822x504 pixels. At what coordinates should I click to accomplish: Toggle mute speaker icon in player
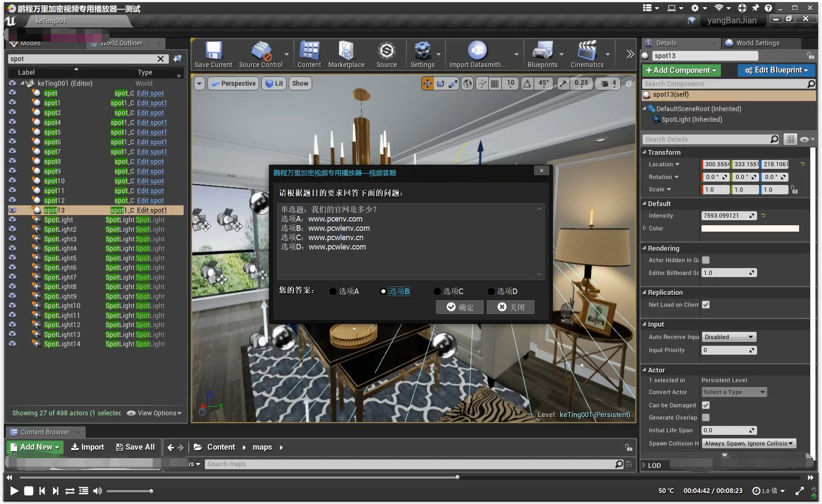(98, 491)
